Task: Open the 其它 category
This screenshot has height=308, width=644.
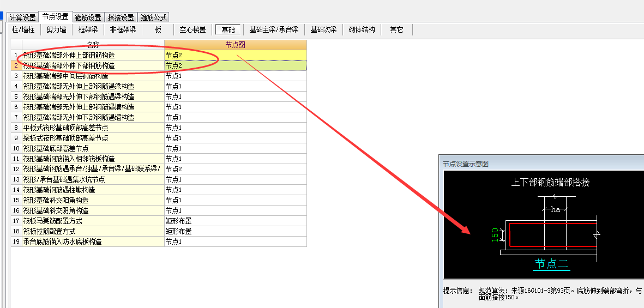Action: coord(397,29)
